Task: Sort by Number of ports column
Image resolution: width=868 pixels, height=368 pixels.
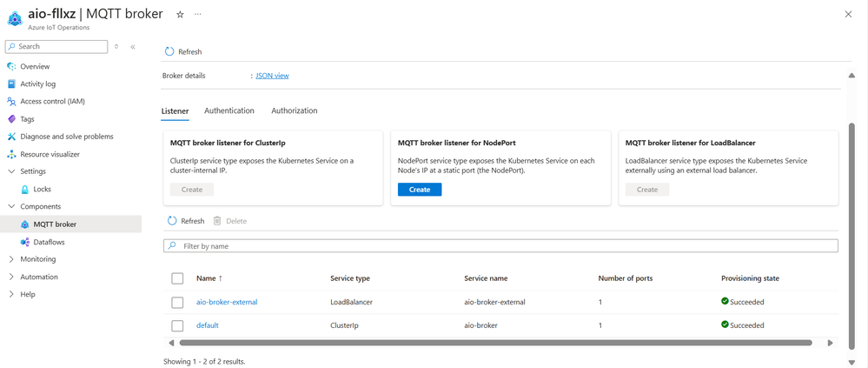Action: click(x=625, y=278)
